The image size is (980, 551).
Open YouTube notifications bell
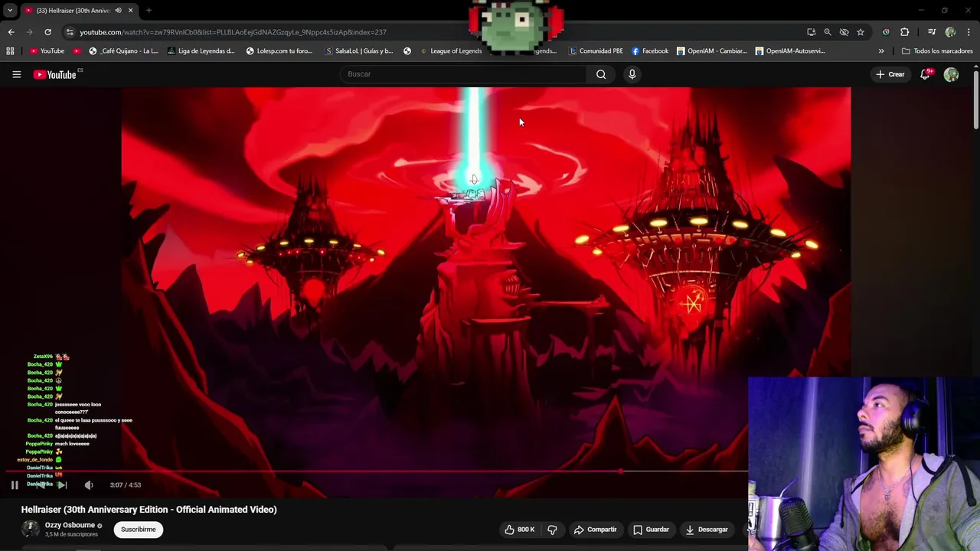click(x=925, y=74)
